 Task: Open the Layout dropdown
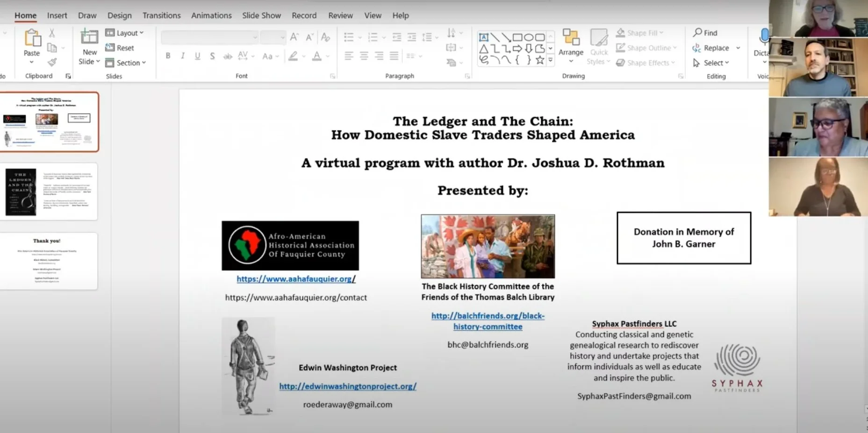[125, 33]
